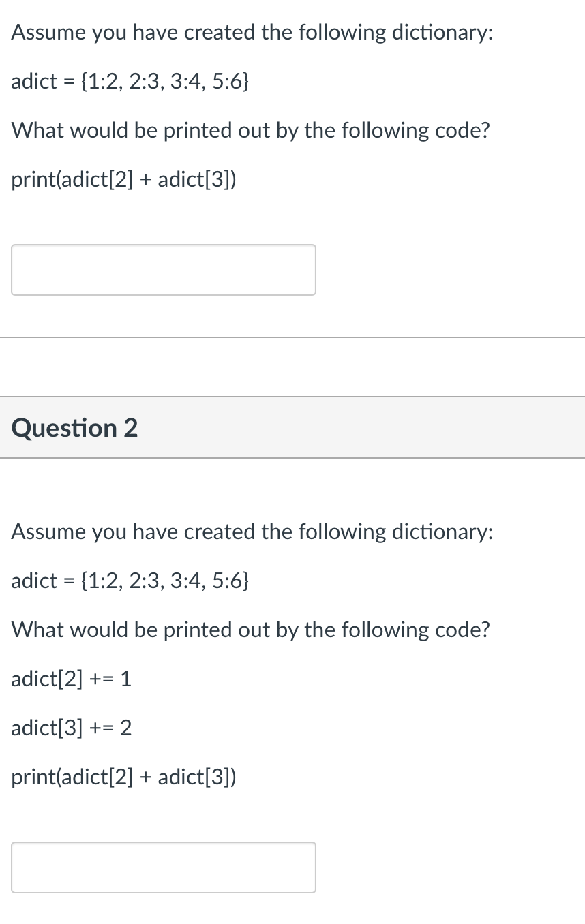This screenshot has height=924, width=585.
Task: Click the 'Assume you have created' sentence in Question 2
Action: [x=252, y=532]
